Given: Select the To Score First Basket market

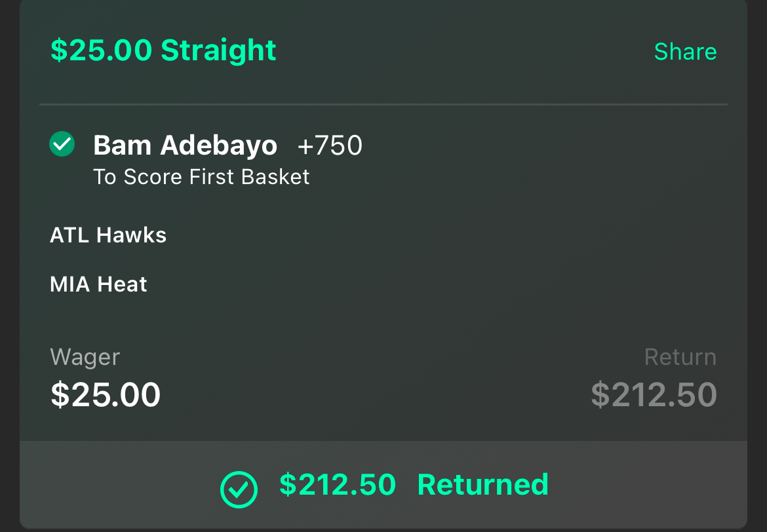Looking at the screenshot, I should pyautogui.click(x=201, y=176).
